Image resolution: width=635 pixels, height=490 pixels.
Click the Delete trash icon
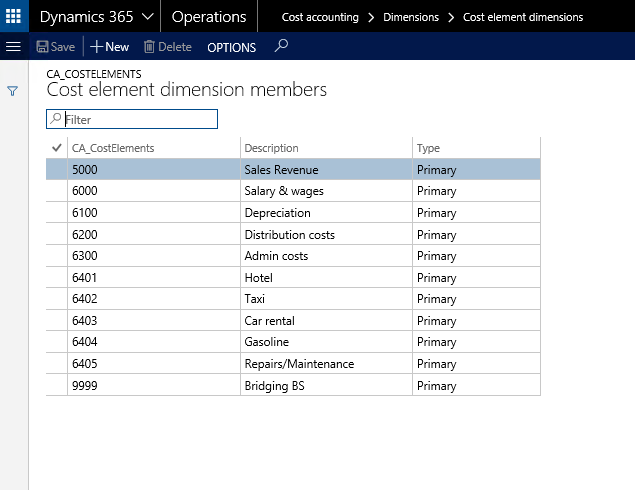point(167,47)
